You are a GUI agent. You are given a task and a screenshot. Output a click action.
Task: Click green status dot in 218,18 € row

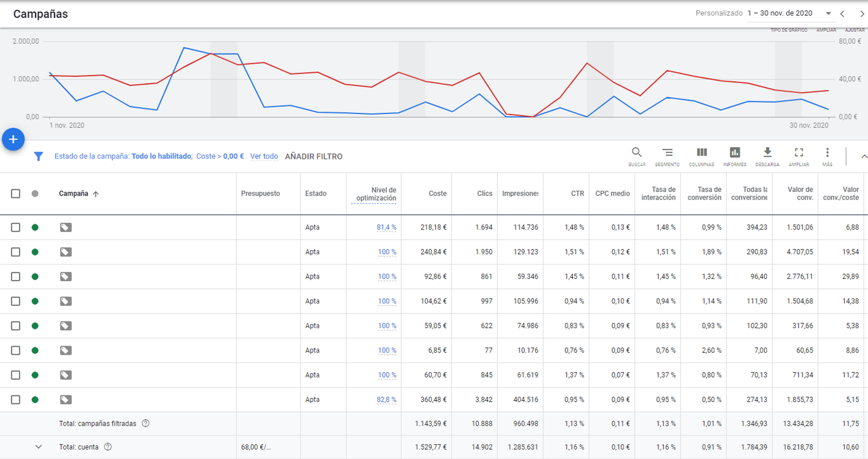35,228
